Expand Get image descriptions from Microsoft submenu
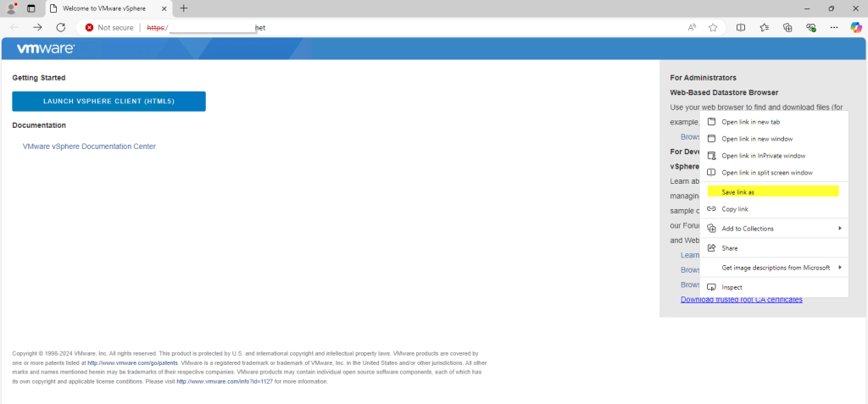Viewport: 868px width, 404px height. pos(775,268)
